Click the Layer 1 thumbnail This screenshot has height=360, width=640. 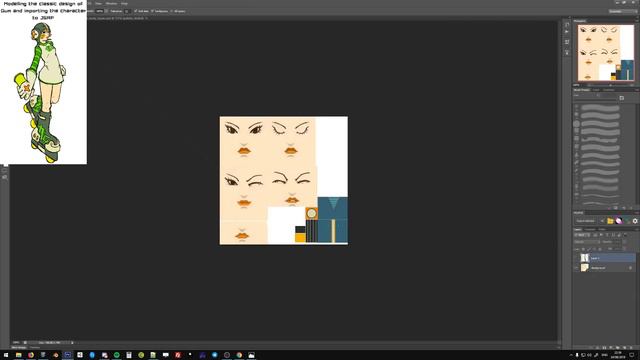(585, 258)
